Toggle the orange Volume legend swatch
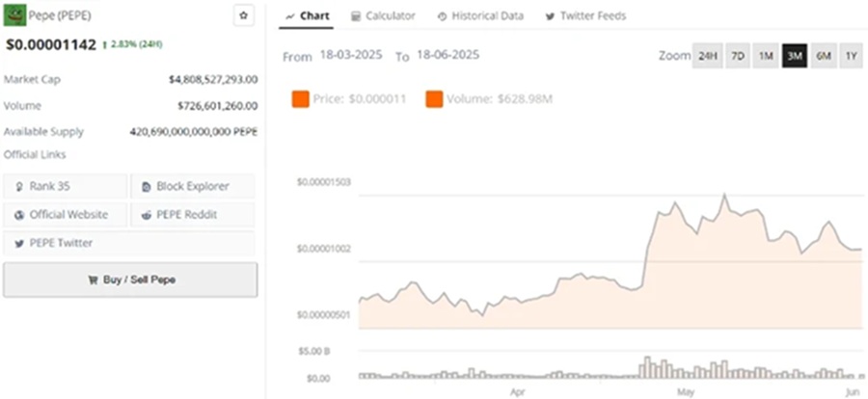Image resolution: width=868 pixels, height=399 pixels. click(x=434, y=99)
